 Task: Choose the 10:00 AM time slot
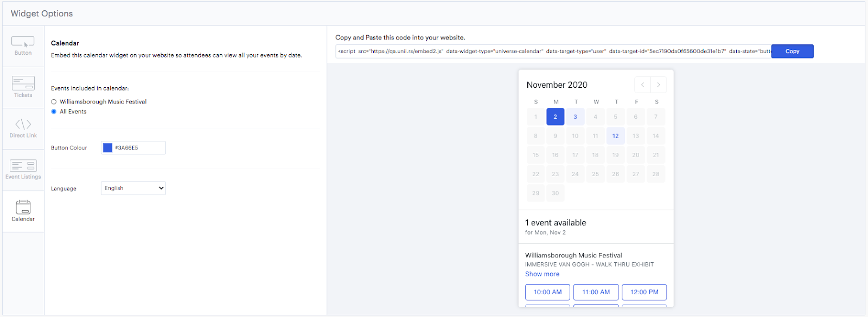pos(547,292)
